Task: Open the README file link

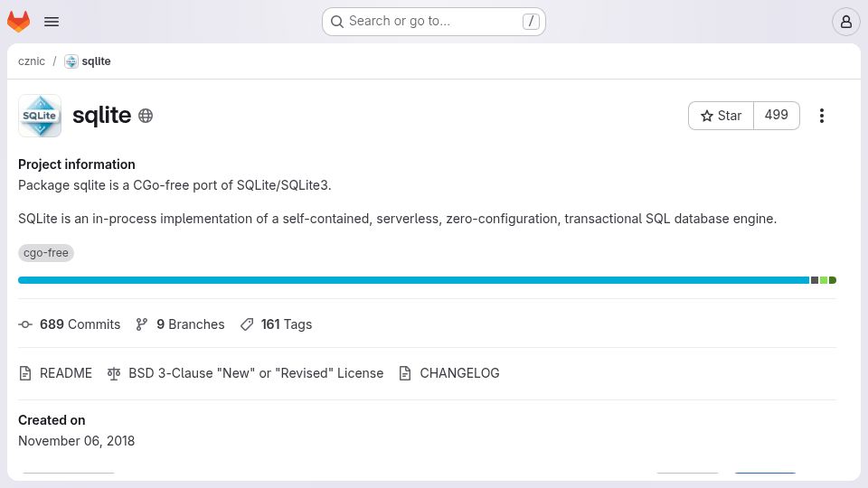Action: [66, 373]
